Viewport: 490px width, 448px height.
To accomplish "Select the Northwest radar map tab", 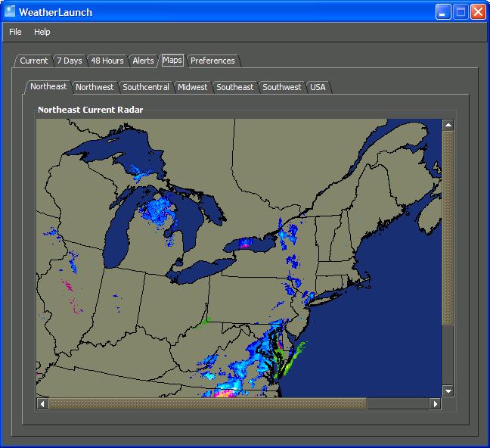I will point(95,87).
